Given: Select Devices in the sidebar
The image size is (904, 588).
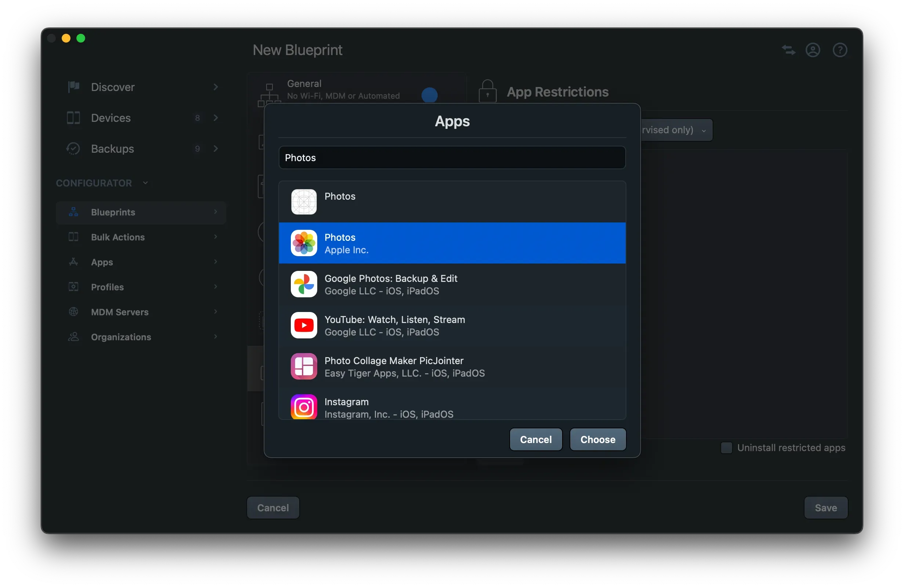Looking at the screenshot, I should (x=111, y=118).
